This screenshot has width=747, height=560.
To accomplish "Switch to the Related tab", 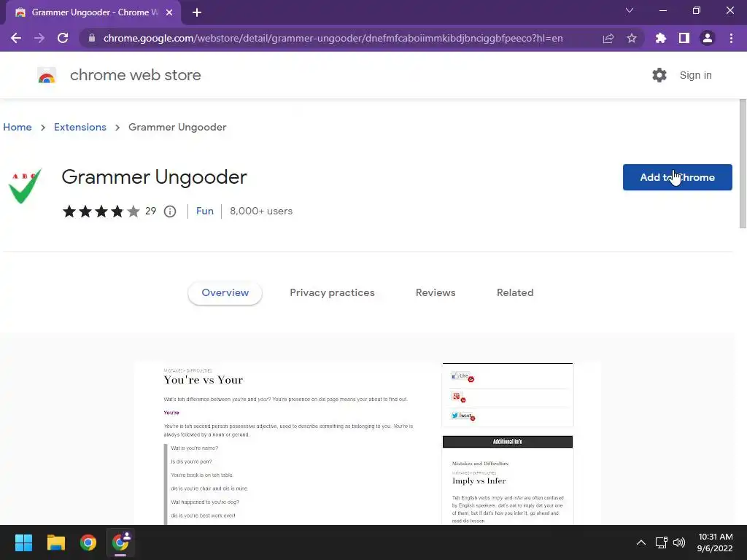I will click(515, 293).
